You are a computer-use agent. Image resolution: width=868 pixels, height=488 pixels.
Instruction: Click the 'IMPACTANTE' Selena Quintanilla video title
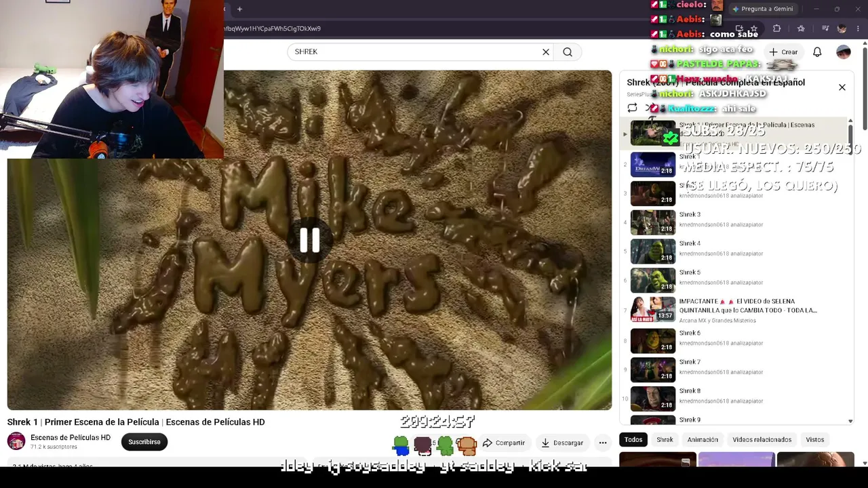pyautogui.click(x=748, y=306)
